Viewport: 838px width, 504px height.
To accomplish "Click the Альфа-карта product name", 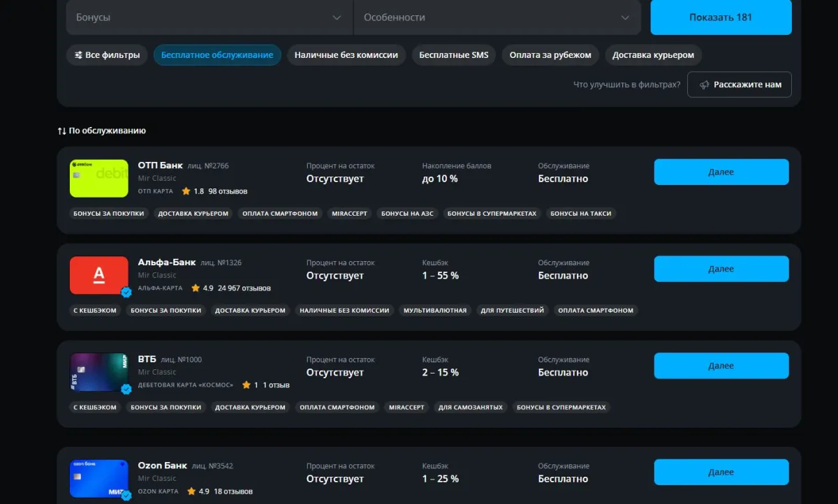I will 160,288.
